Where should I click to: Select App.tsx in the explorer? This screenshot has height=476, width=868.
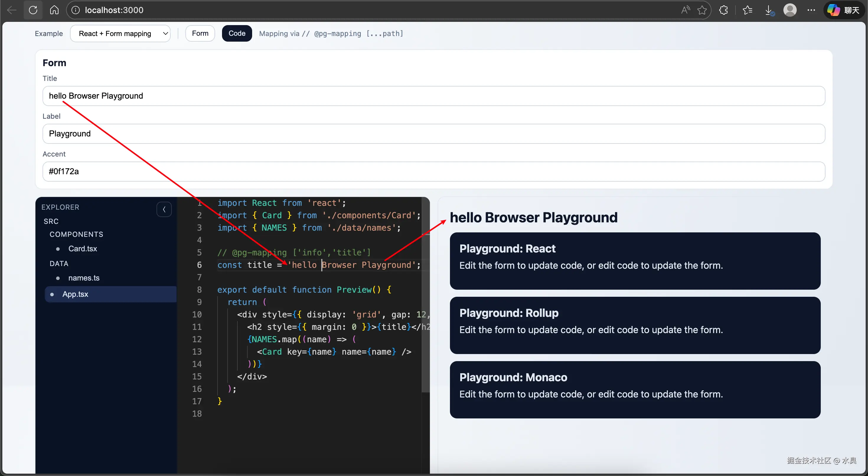click(75, 294)
